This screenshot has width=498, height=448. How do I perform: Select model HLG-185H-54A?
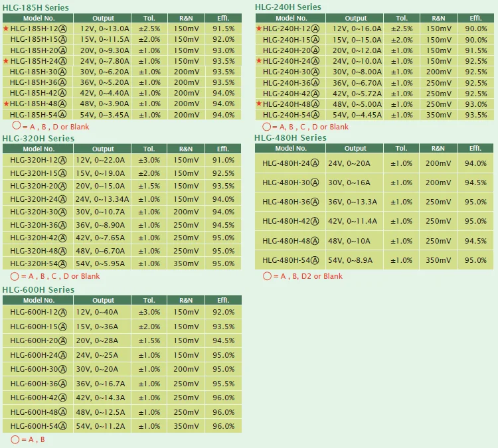coord(38,115)
